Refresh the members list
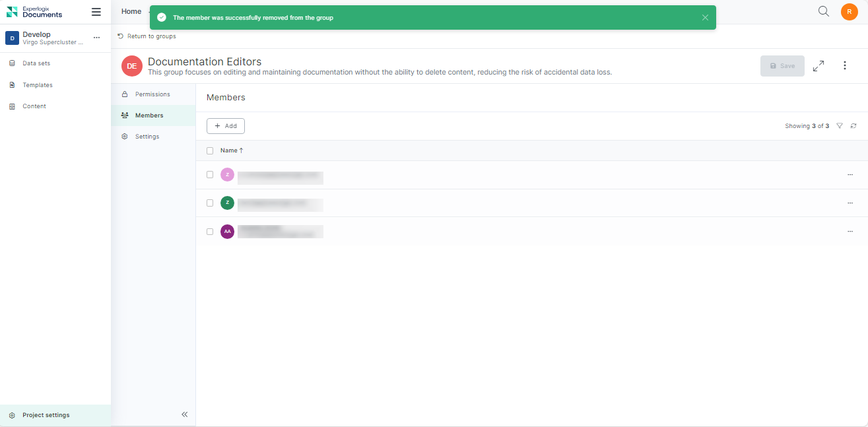868x427 pixels. [853, 126]
